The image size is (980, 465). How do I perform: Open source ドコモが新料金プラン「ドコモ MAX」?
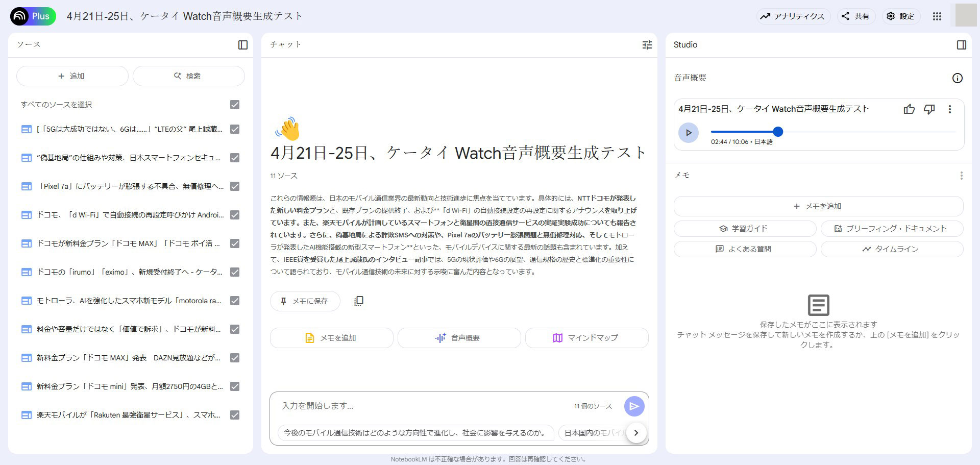[x=129, y=243]
